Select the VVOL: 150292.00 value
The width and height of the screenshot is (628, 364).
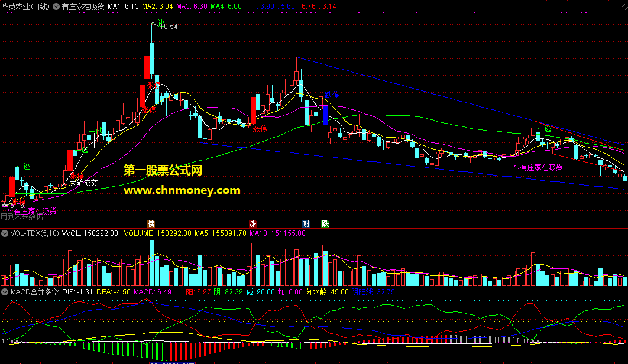pos(90,233)
